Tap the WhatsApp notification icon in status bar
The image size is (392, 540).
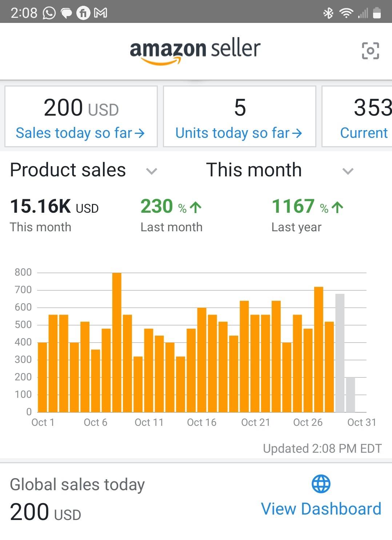tap(49, 13)
